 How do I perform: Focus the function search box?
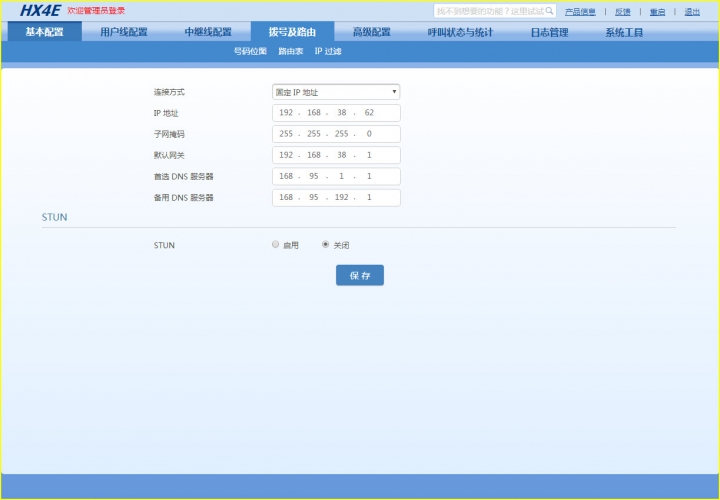click(x=495, y=11)
